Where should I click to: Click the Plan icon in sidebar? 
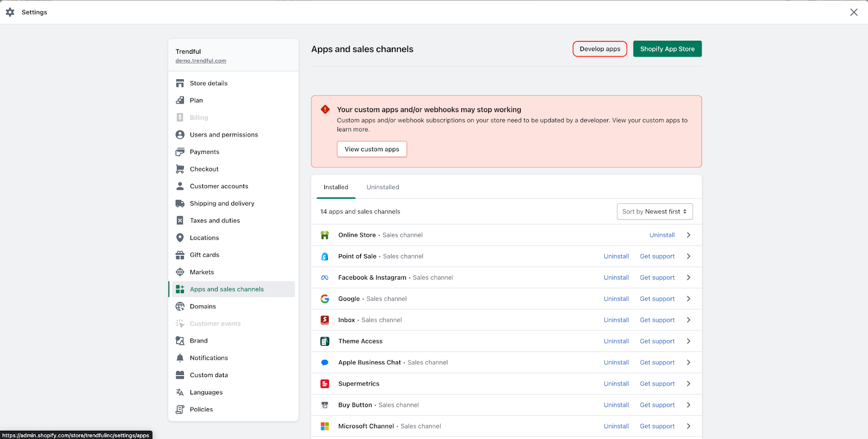180,100
